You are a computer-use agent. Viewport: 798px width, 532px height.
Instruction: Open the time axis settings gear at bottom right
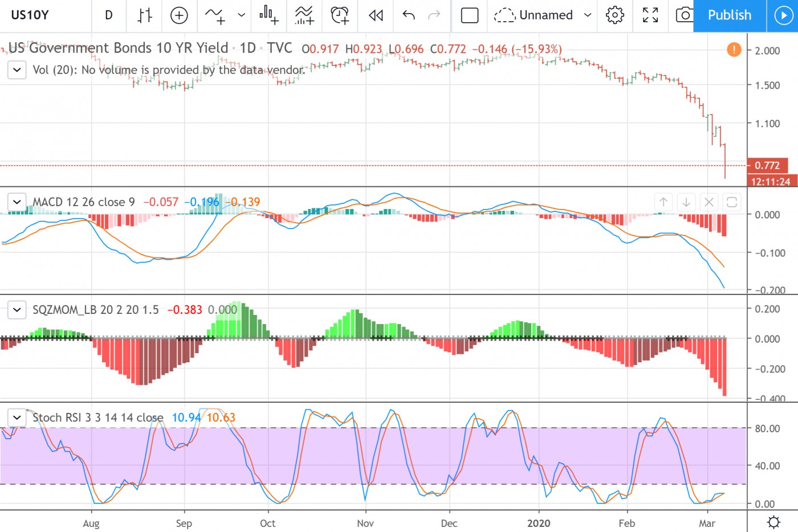click(773, 522)
